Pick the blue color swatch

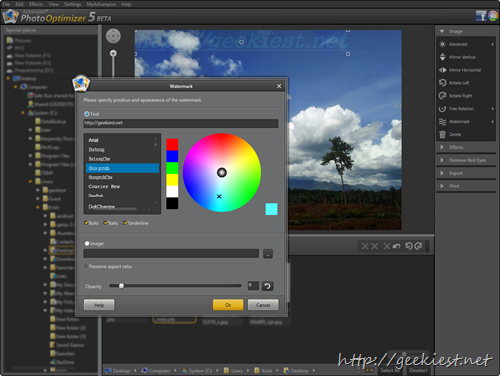tap(172, 156)
